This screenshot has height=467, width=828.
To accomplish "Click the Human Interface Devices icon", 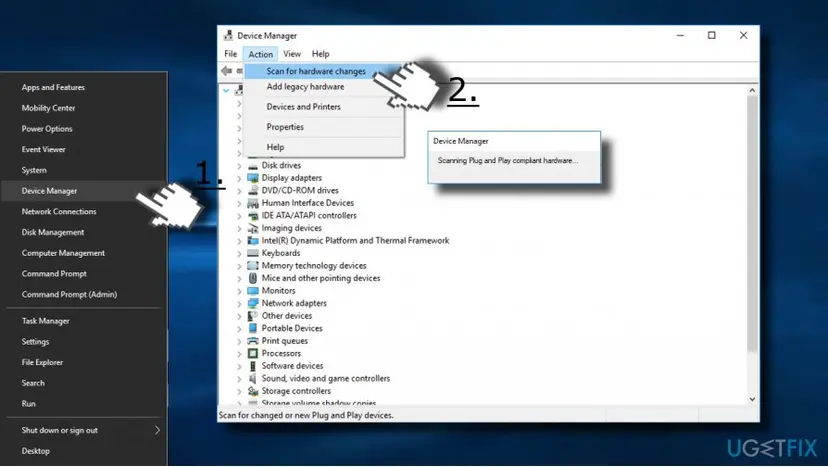I will [253, 203].
